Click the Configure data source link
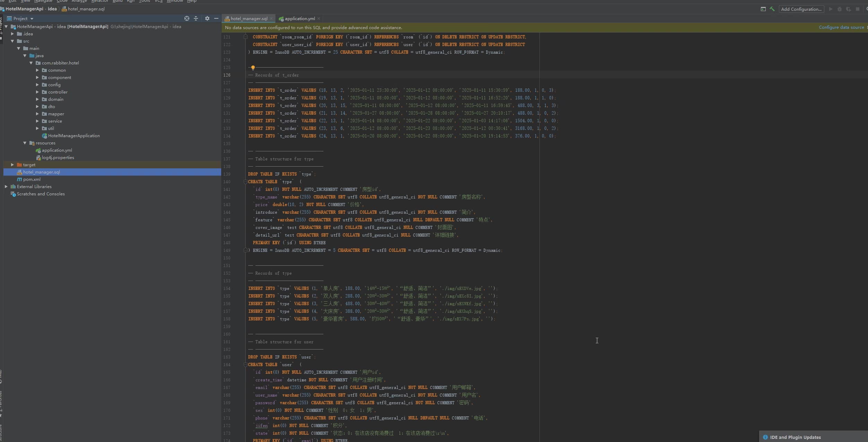 coord(841,27)
